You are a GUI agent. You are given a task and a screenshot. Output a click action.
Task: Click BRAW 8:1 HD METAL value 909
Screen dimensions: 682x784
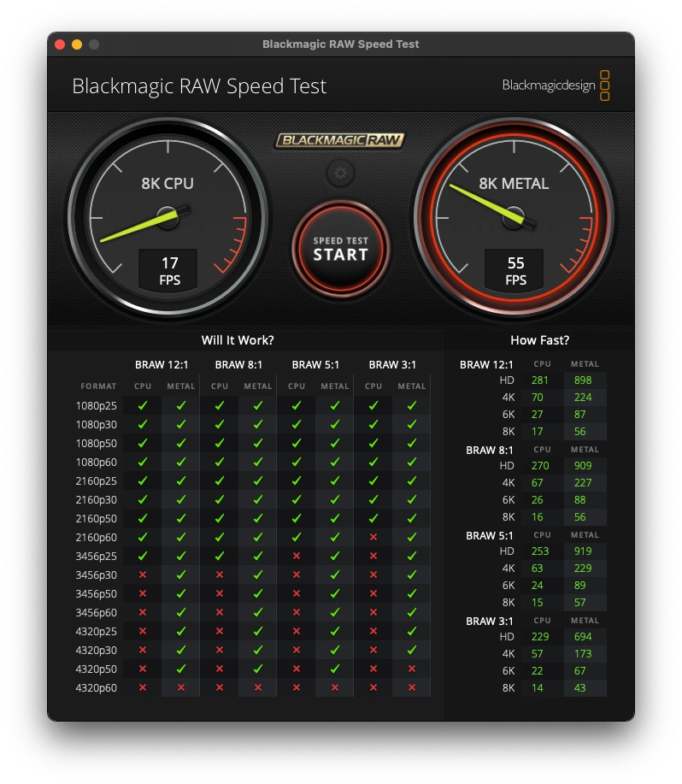tap(583, 466)
